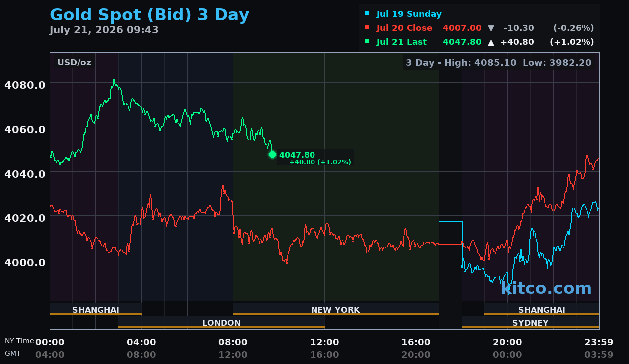Click the 00:00 GMT time tick
Screen dimensions: 629x364
point(507,355)
